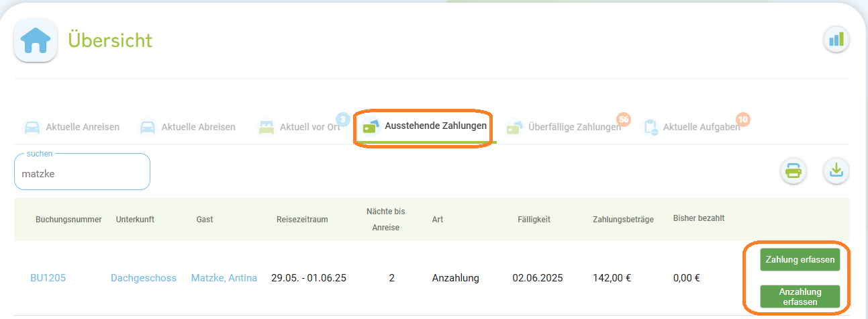Click the home house icon
Viewport: 868px width, 319px height.
click(36, 40)
